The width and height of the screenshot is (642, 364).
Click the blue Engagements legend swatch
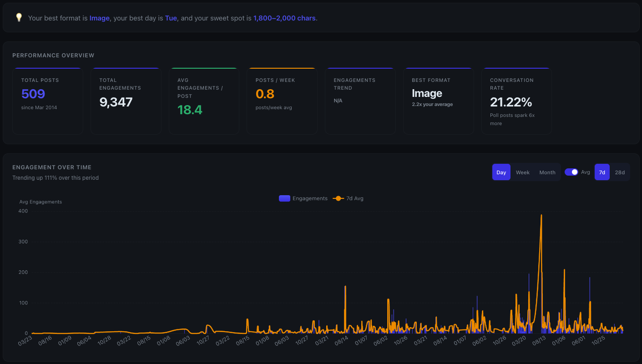[x=284, y=198]
